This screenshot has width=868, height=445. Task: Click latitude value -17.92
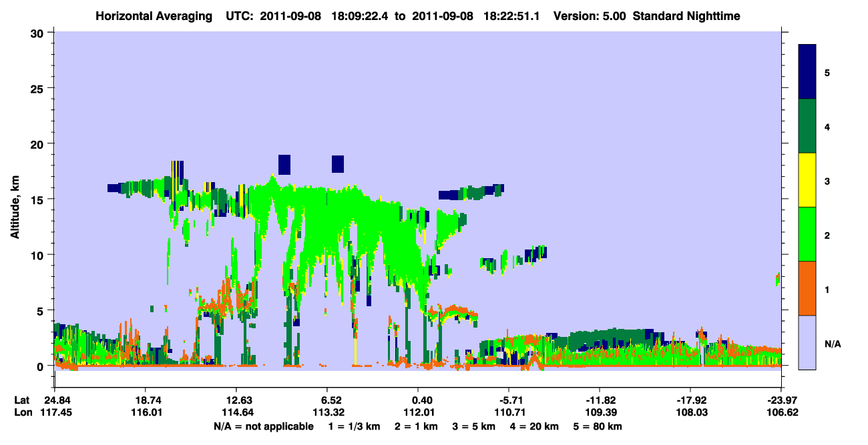(x=690, y=400)
